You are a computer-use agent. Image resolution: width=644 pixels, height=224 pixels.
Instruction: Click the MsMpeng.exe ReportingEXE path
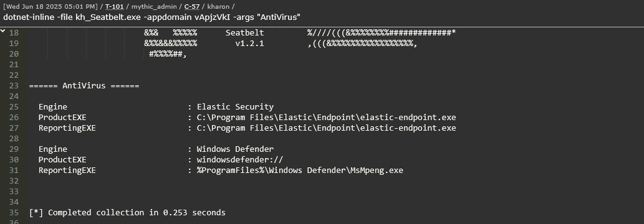point(300,170)
